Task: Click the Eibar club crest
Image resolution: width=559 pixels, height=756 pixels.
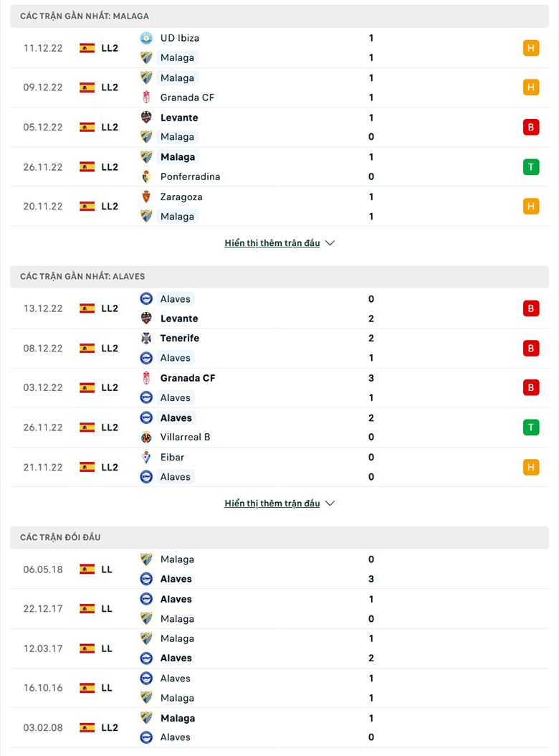Action: tap(146, 457)
